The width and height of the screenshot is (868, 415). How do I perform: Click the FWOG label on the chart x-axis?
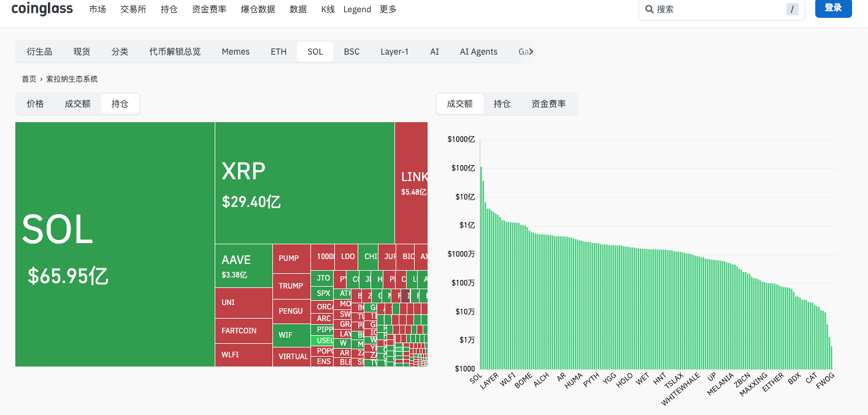tap(826, 381)
